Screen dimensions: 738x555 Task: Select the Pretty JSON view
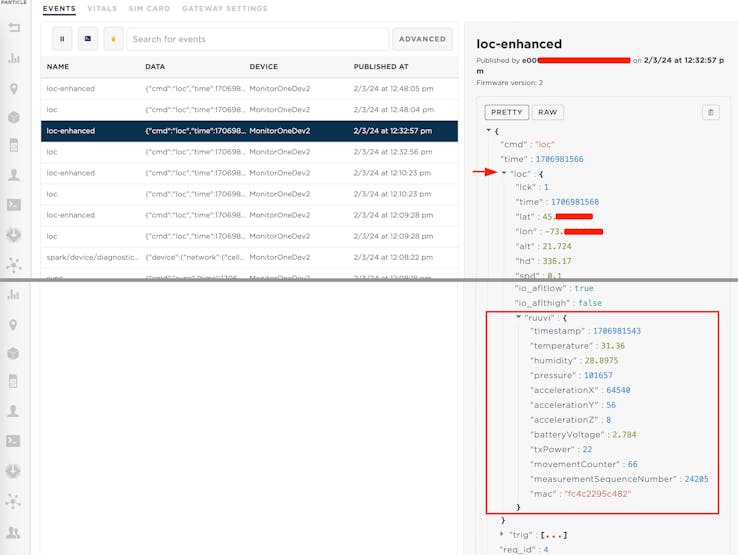pyautogui.click(x=507, y=112)
